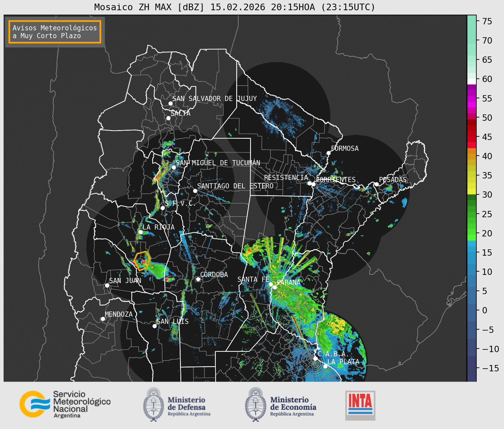Screen dimensions: 504x429
Task: Click the RESISTENCIA label text
Action: tap(286, 178)
